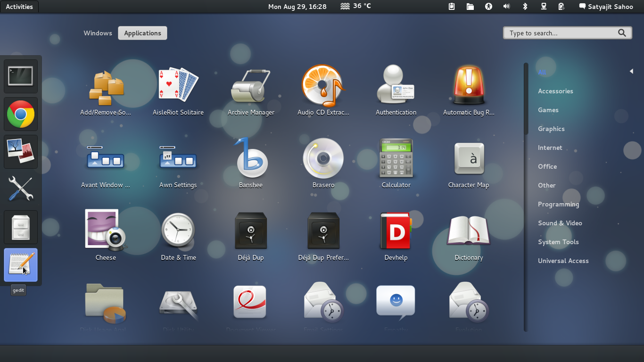This screenshot has width=644, height=362.
Task: Filter by Accessories category
Action: pos(555,91)
